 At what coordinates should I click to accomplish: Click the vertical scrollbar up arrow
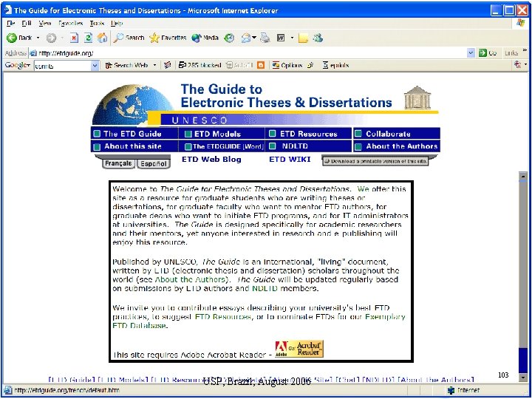[x=523, y=176]
